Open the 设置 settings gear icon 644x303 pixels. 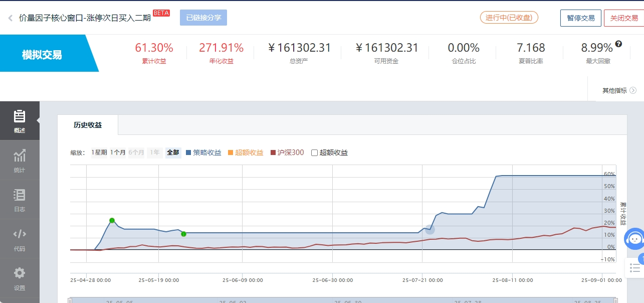[x=19, y=278]
